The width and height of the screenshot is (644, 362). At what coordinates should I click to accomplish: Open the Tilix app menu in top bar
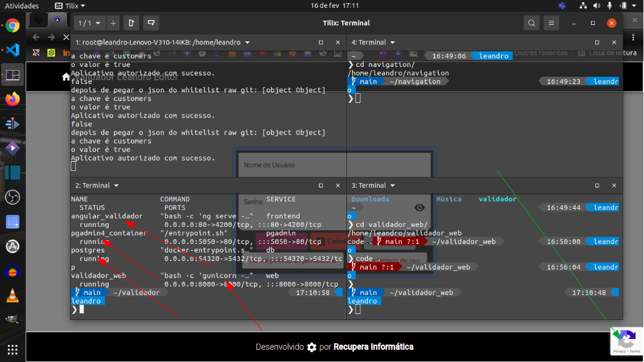(70, 5)
